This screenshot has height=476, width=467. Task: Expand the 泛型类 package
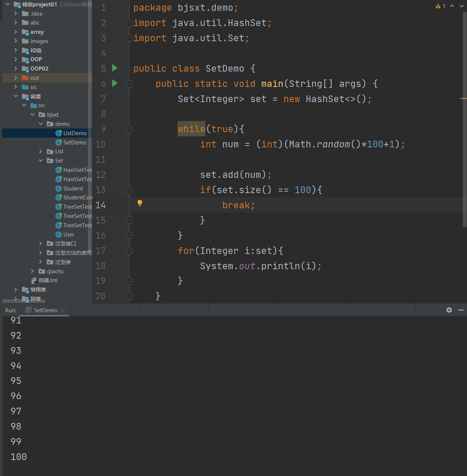point(41,262)
